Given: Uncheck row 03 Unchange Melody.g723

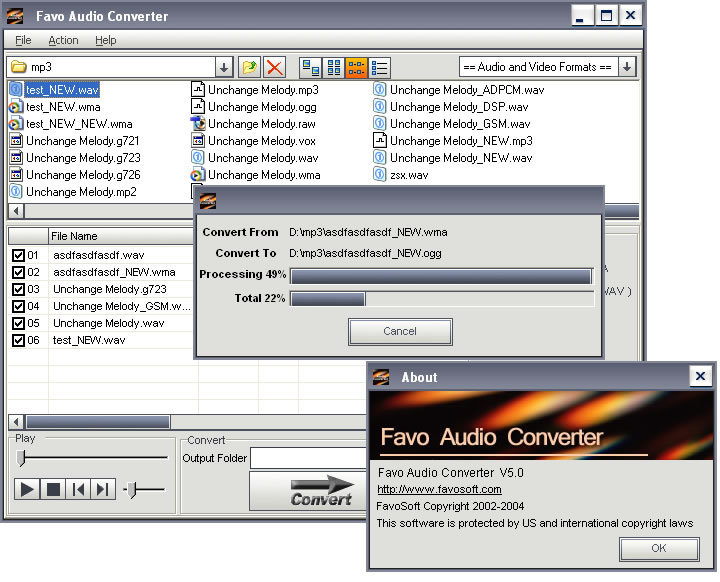Looking at the screenshot, I should pos(18,289).
